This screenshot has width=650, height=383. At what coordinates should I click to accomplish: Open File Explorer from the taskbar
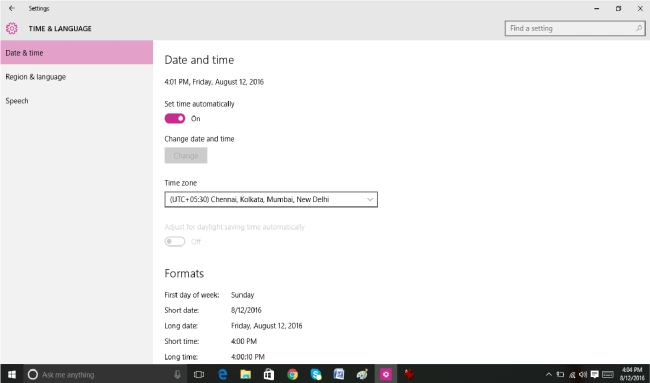coord(246,375)
